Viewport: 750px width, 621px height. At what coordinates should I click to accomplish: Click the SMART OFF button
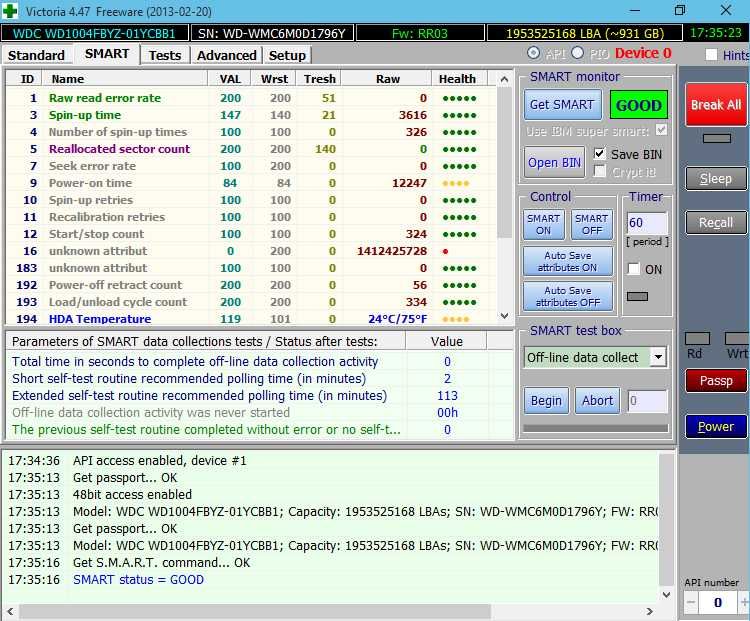[x=591, y=225]
